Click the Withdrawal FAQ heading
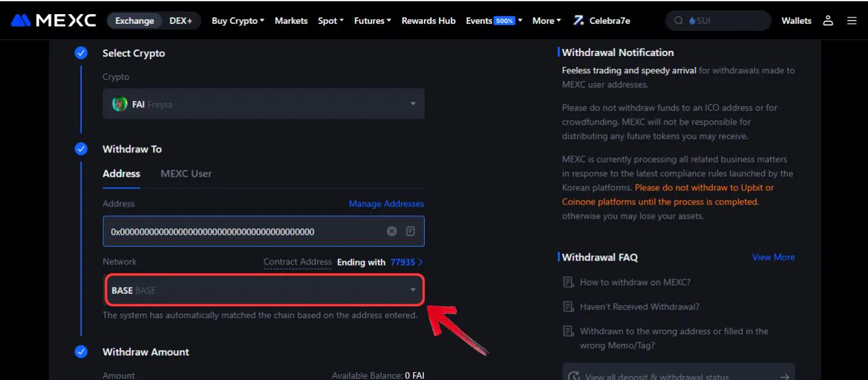This screenshot has width=868, height=380. [x=600, y=257]
